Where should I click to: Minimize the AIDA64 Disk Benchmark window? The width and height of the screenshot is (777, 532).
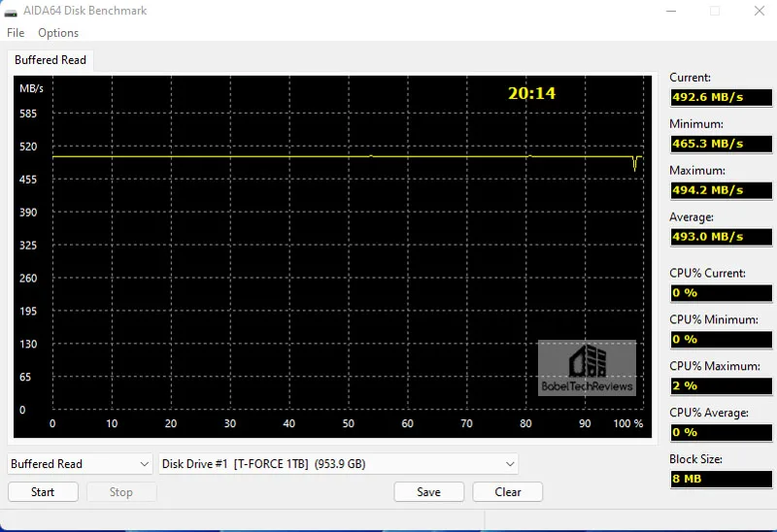(671, 11)
